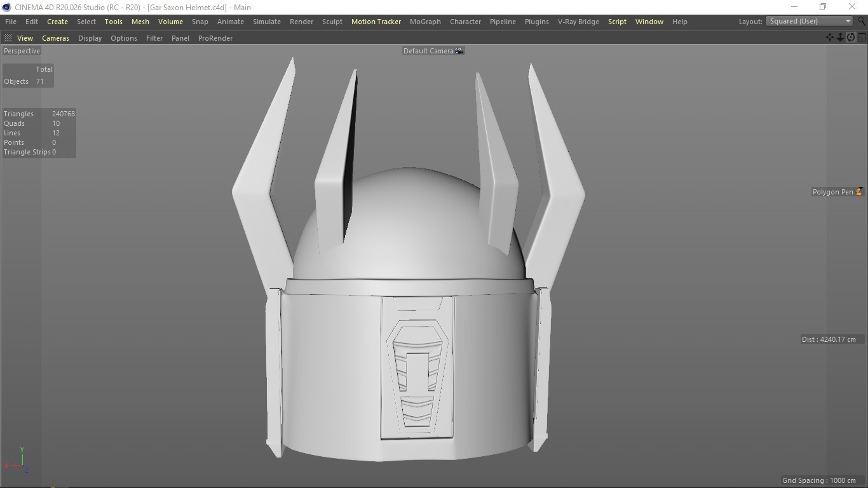Open the viewport ProRender menu

click(x=215, y=38)
